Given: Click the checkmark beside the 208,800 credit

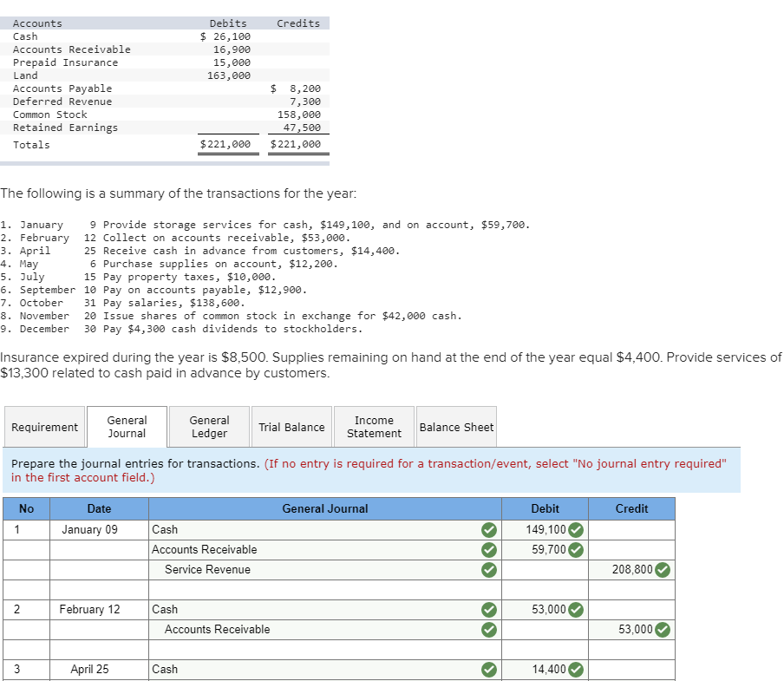Looking at the screenshot, I should 661,570.
